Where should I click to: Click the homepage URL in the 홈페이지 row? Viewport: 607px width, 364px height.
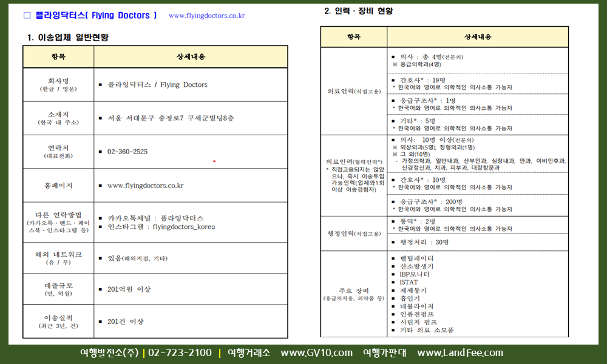pos(145,186)
